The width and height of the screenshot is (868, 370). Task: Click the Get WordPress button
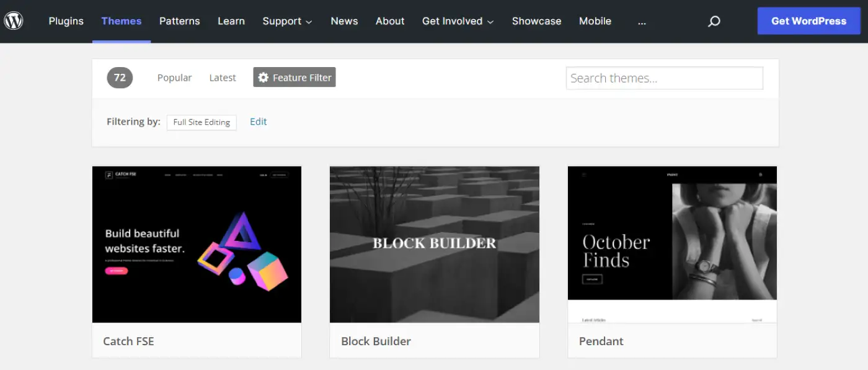pyautogui.click(x=808, y=21)
